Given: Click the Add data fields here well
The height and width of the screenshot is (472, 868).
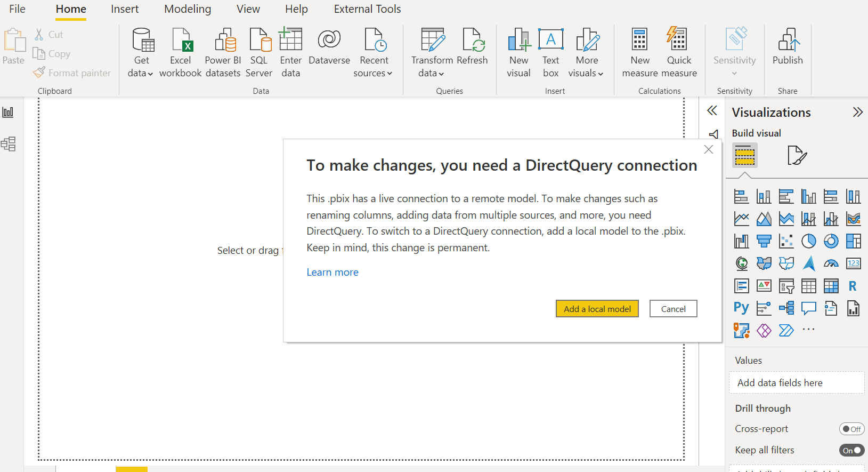Looking at the screenshot, I should click(797, 383).
